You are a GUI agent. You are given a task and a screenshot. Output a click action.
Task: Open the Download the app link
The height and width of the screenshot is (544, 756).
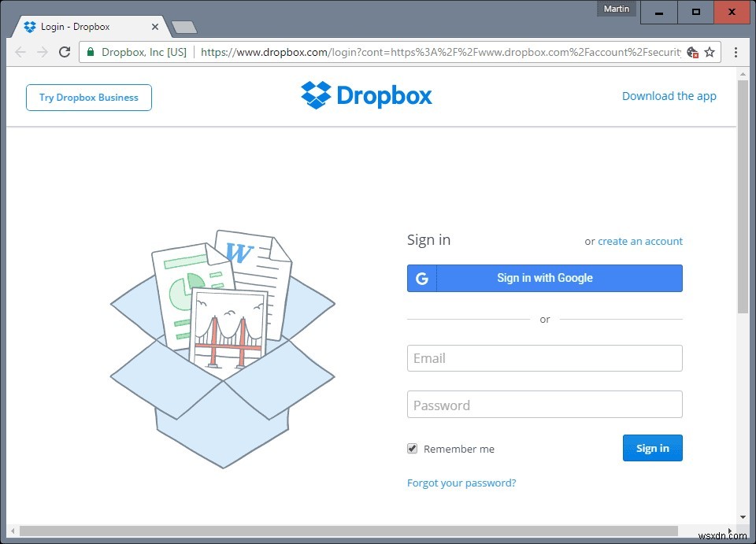(669, 96)
